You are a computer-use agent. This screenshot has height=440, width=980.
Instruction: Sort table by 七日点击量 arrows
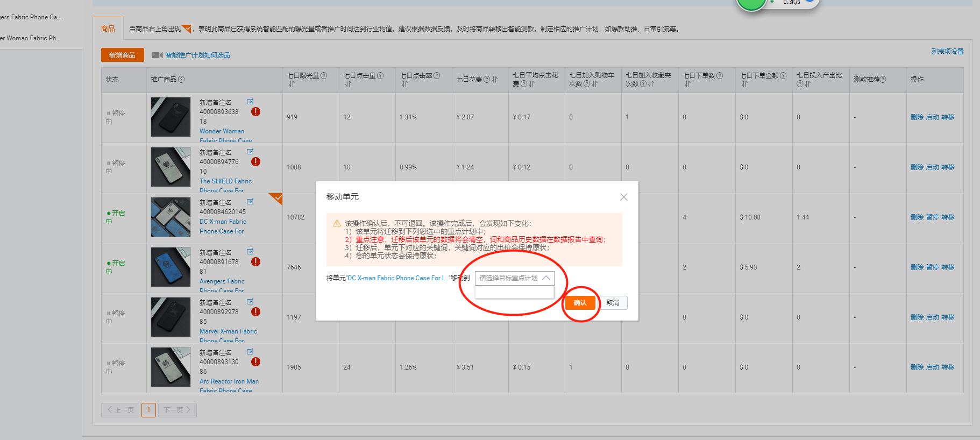click(x=348, y=84)
